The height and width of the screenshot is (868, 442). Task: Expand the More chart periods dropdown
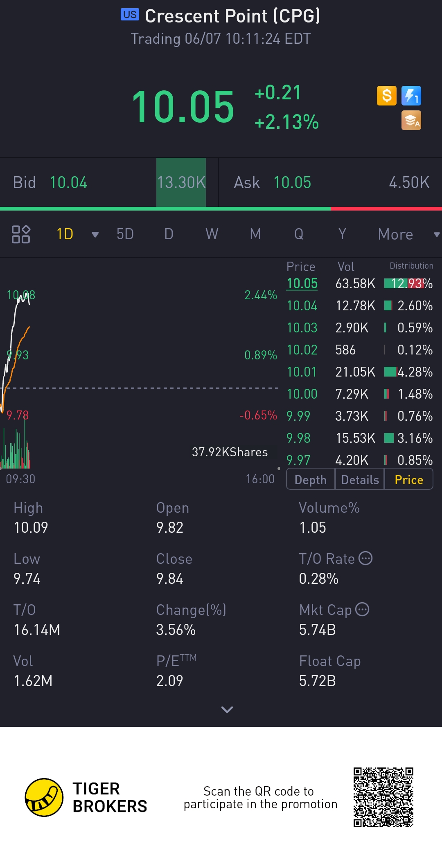[436, 234]
